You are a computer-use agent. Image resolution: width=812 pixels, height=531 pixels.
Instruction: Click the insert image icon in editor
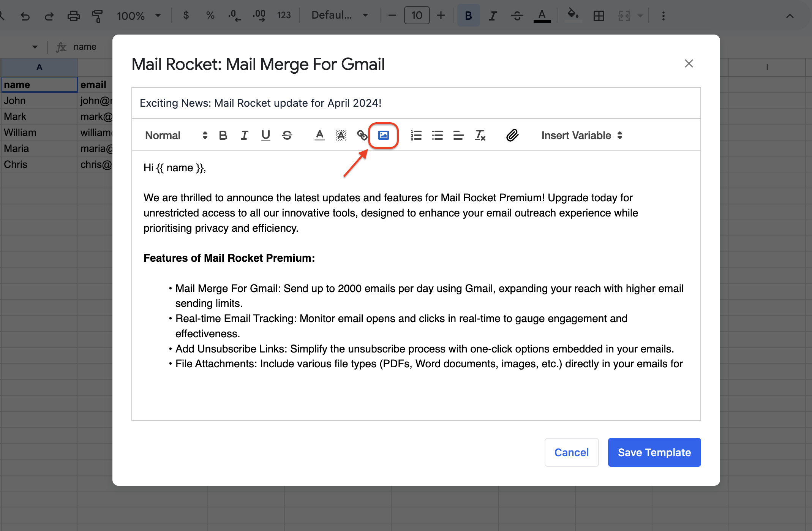pyautogui.click(x=383, y=135)
